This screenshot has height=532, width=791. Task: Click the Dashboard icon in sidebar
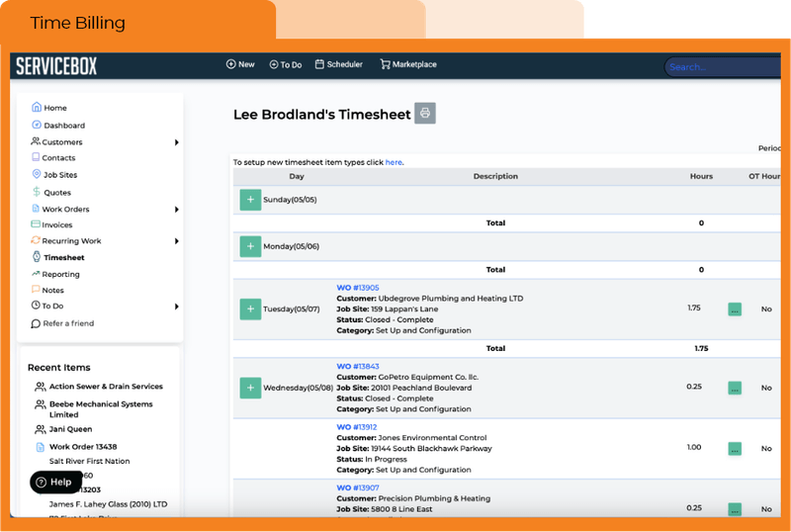point(37,125)
